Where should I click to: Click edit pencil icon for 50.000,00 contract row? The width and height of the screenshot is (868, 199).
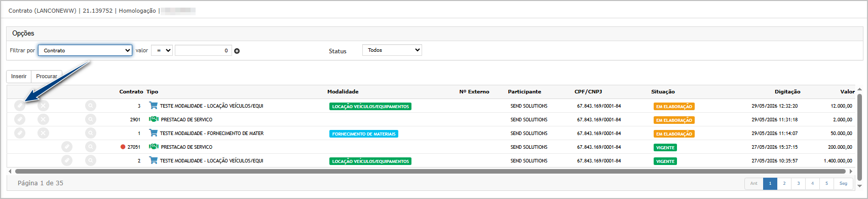pos(20,133)
